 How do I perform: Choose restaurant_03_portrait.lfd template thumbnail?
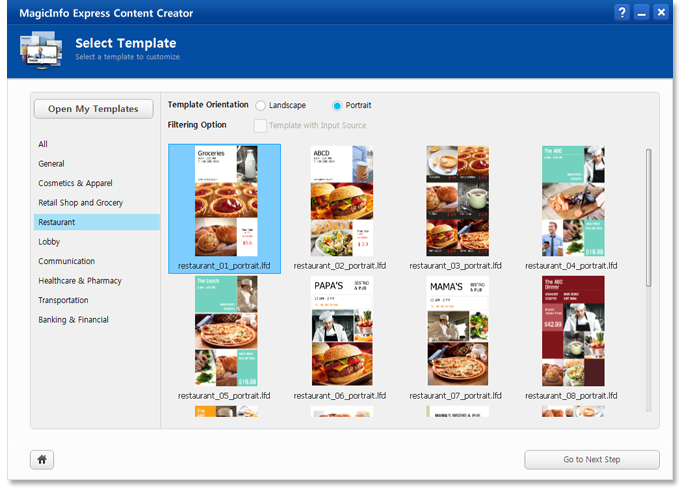[458, 201]
